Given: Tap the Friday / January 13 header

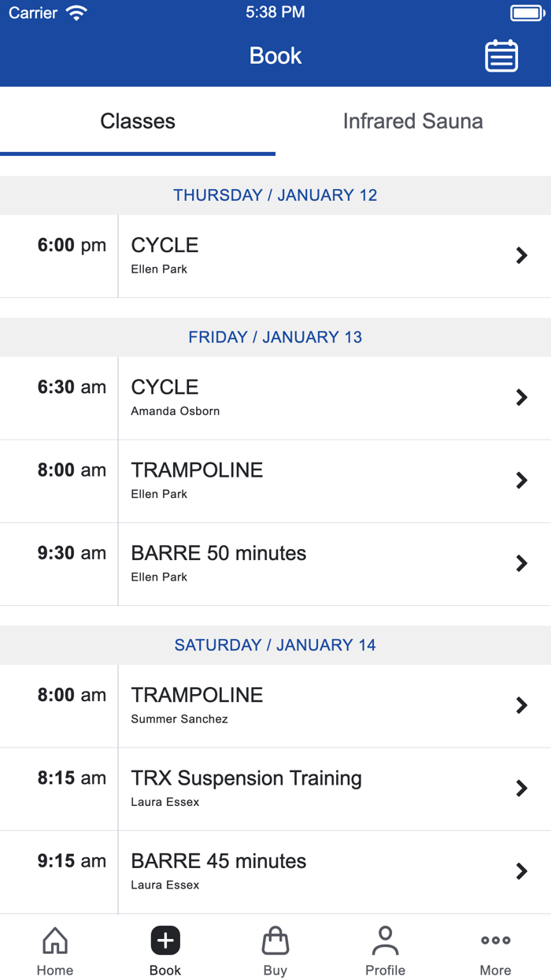Looking at the screenshot, I should (x=275, y=337).
